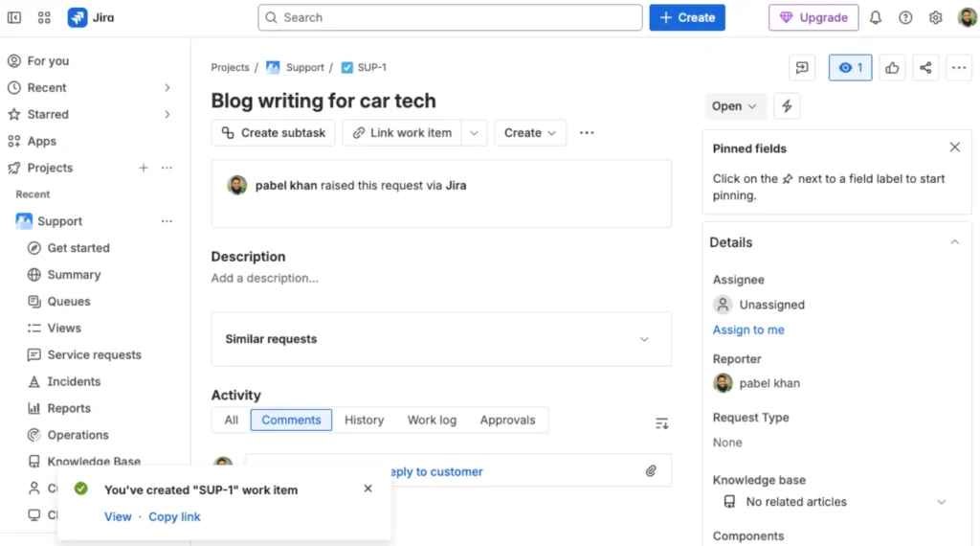
Task: Switch to All activity tab
Action: [x=232, y=421]
